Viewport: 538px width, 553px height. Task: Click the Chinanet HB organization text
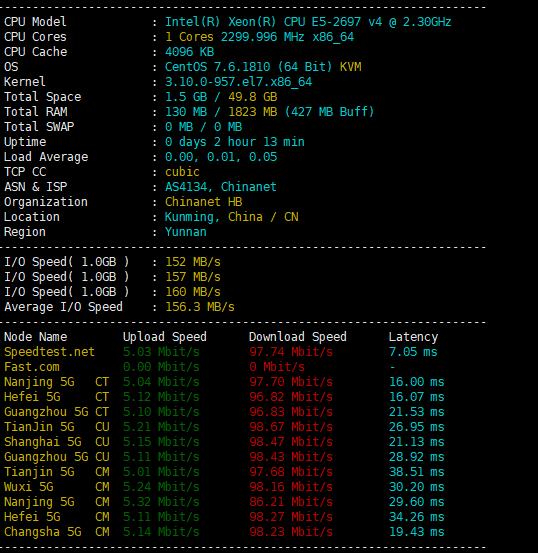pos(204,202)
